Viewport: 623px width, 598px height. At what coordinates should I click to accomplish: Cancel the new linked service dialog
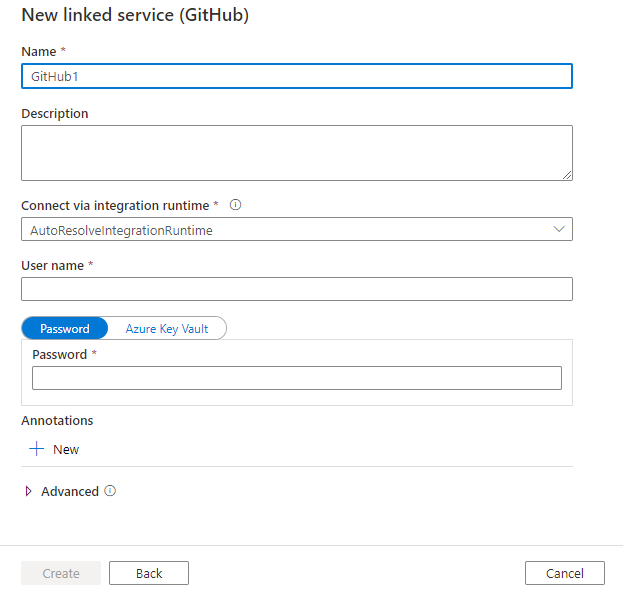564,573
